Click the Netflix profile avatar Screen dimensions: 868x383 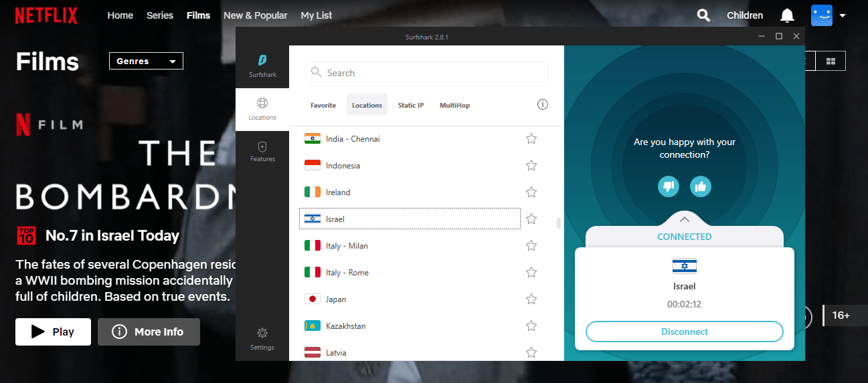822,15
